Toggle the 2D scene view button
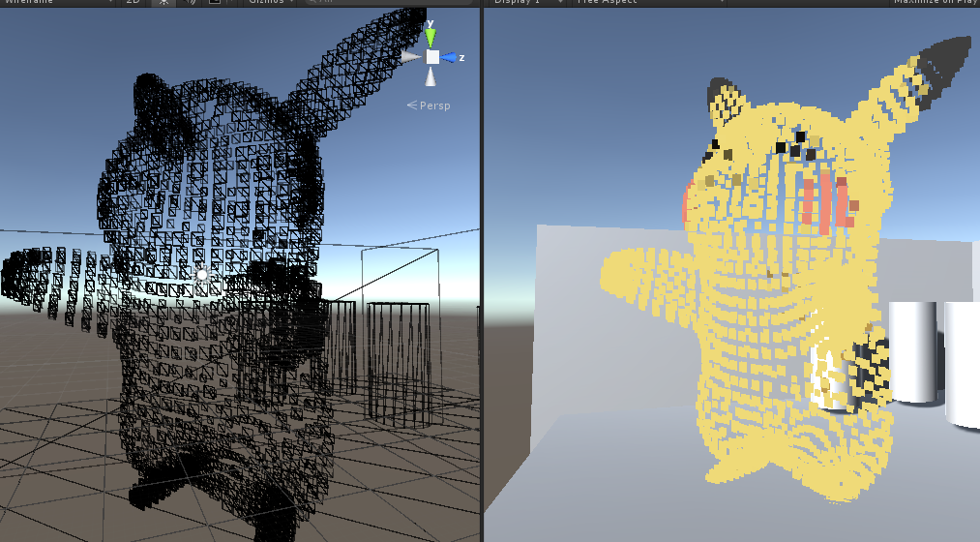Viewport: 980px width, 542px height. [134, 2]
